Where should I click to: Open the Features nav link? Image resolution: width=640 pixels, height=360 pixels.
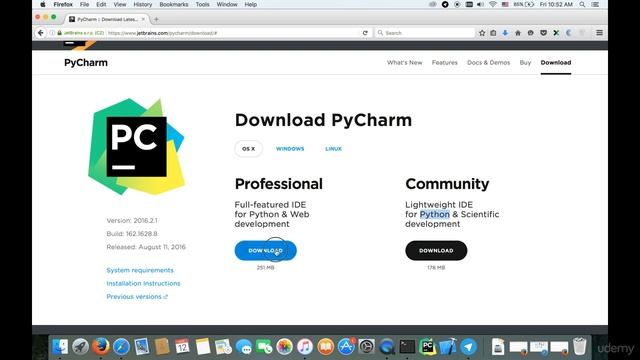[x=444, y=62]
